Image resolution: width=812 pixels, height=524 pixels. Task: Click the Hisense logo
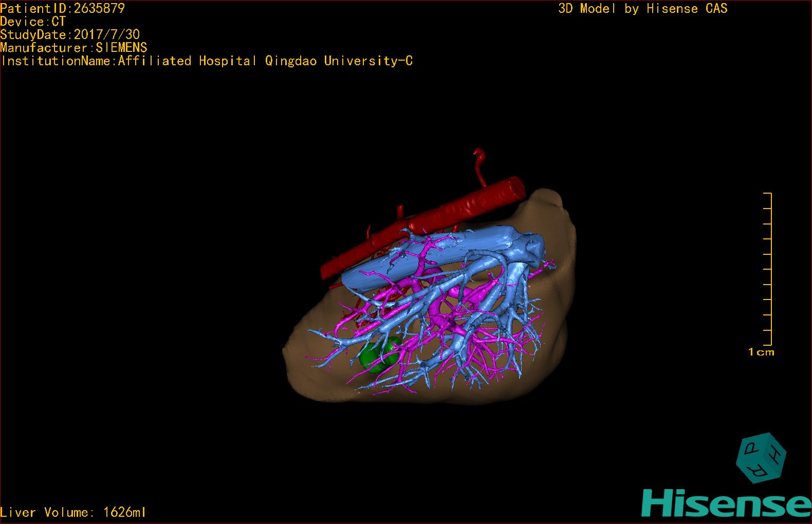726,502
